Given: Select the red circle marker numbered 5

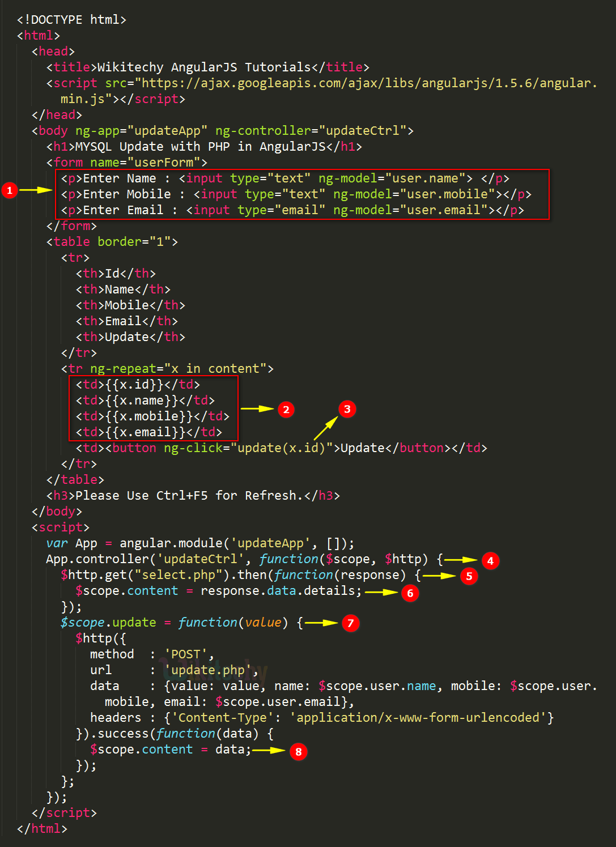Looking at the screenshot, I should [x=469, y=576].
